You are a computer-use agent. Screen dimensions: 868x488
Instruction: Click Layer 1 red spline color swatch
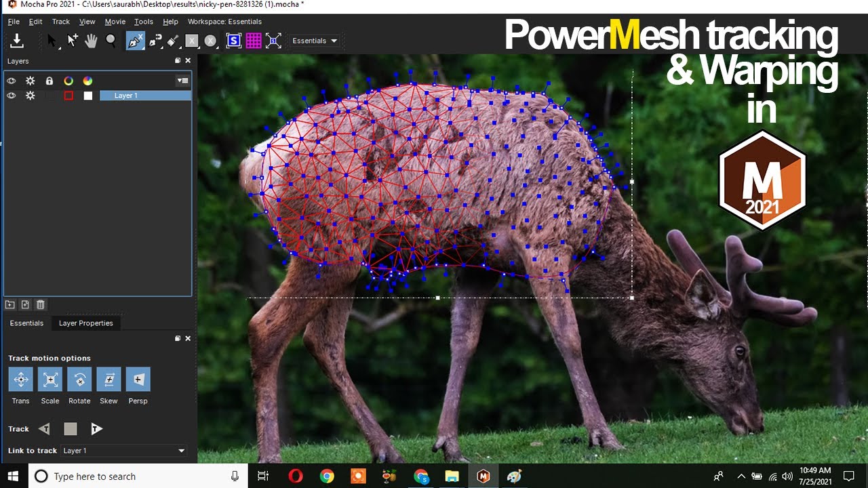click(68, 96)
